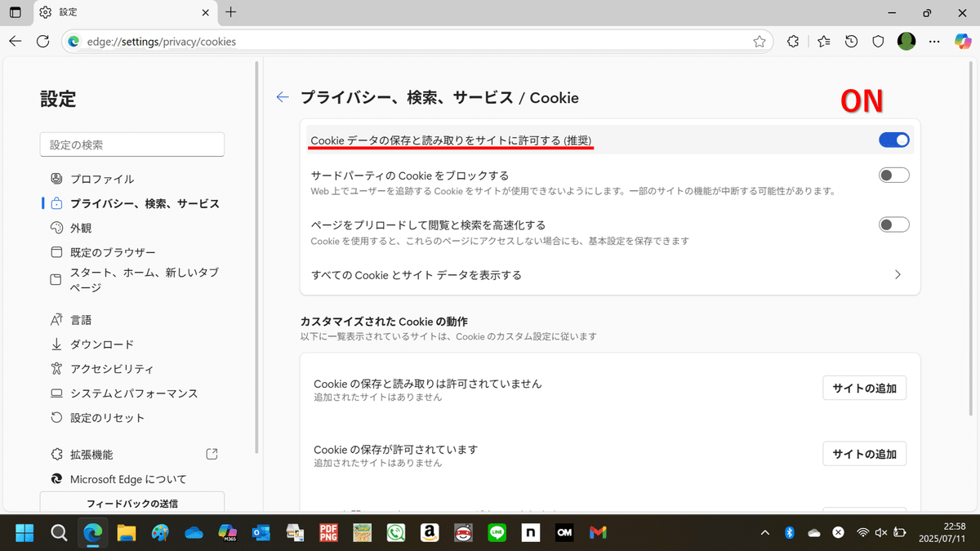Open the Browser essentials shield icon

[879, 41]
